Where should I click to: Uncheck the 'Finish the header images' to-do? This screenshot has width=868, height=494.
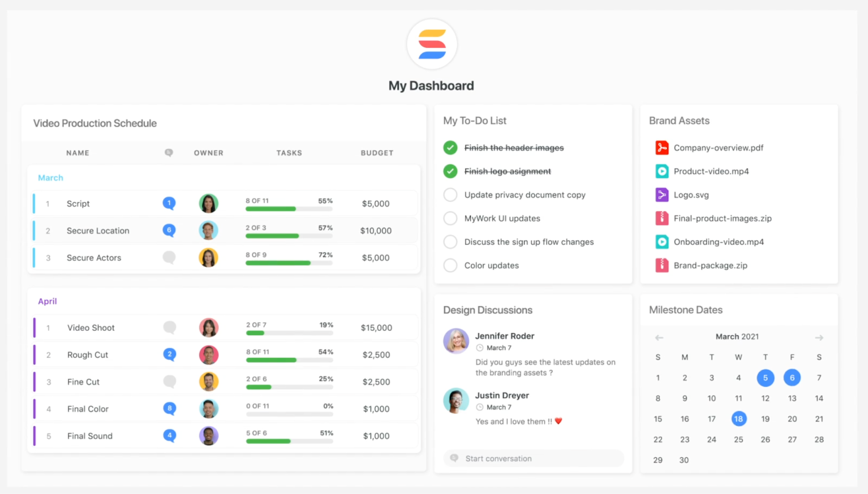tap(450, 147)
